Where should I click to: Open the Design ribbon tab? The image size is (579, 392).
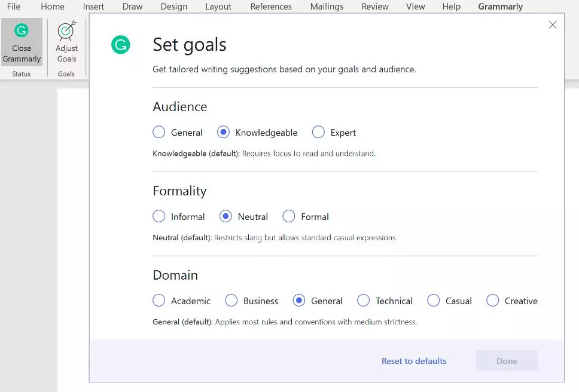click(x=174, y=7)
